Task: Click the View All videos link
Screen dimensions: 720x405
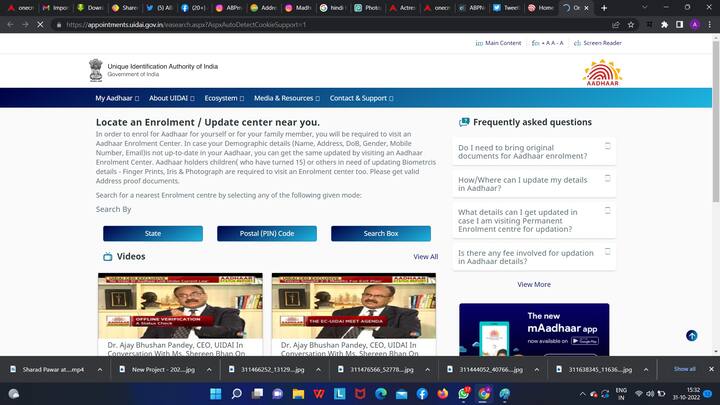Action: [x=425, y=257]
